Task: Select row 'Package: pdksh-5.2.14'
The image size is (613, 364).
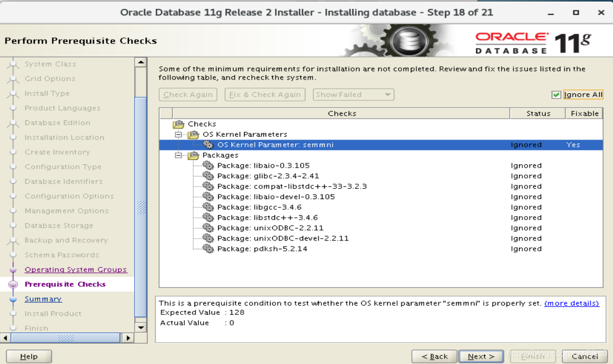Action: click(381, 249)
